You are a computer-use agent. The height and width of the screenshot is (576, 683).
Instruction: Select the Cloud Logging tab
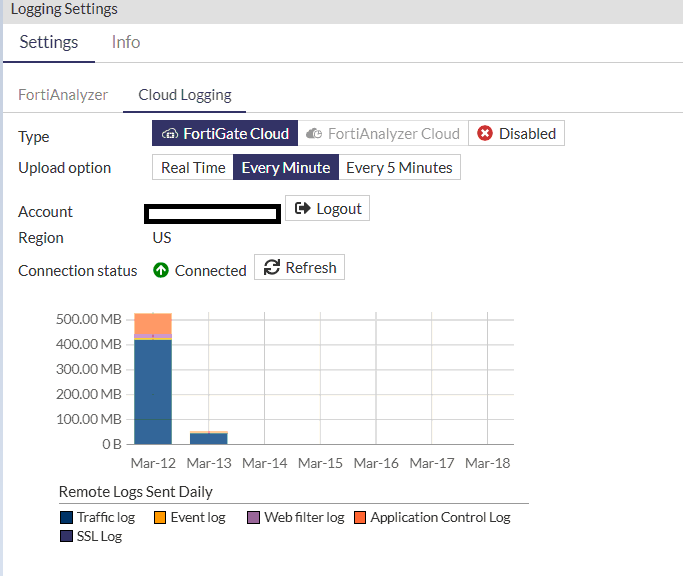coord(185,95)
